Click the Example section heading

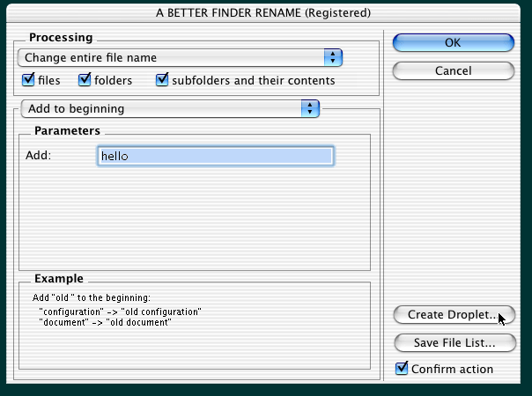coord(59,278)
